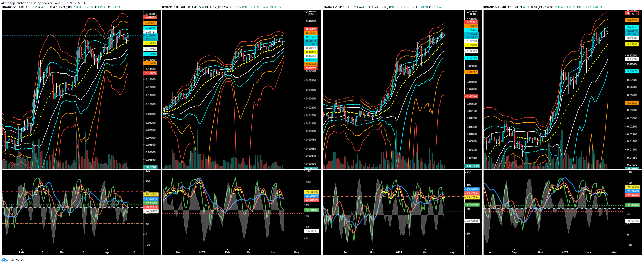Click the 0.10797 red price label
Screen dimensions: 644x264
coord(311,68)
